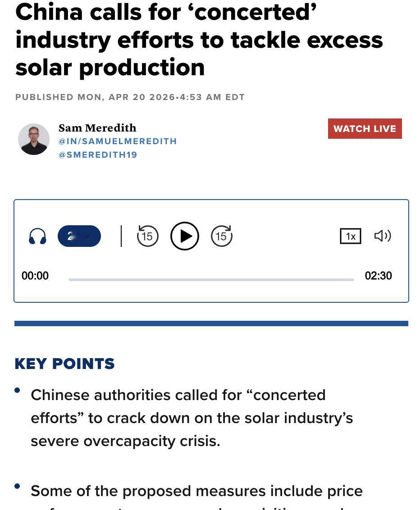The height and width of the screenshot is (510, 420).
Task: Click the 00:00 elapsed time label
Action: tap(35, 276)
